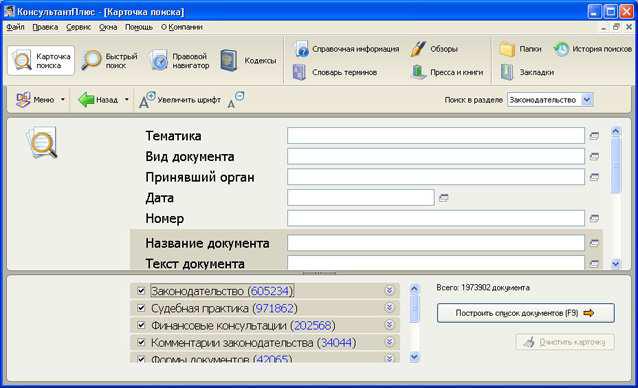Screen dimensions: 638x388
Task: Click the application icon in title bar
Action: point(9,11)
